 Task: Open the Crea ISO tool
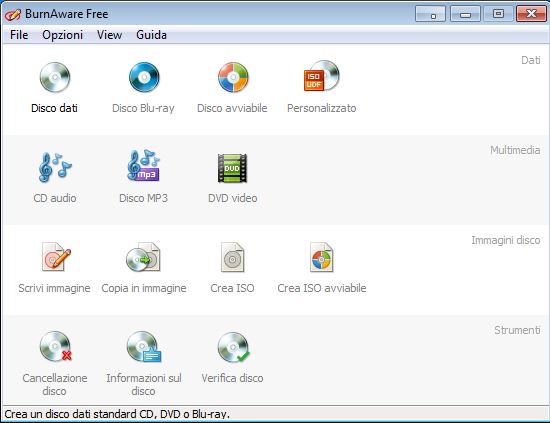click(232, 268)
